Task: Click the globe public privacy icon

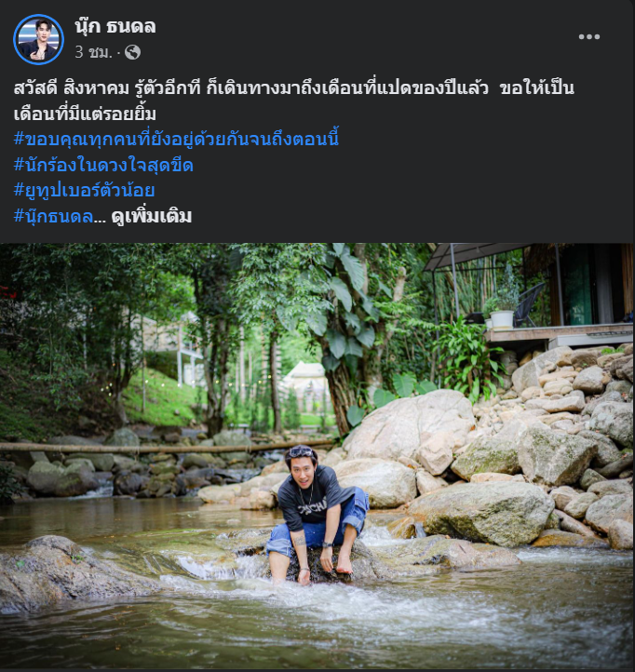Action: tap(132, 52)
